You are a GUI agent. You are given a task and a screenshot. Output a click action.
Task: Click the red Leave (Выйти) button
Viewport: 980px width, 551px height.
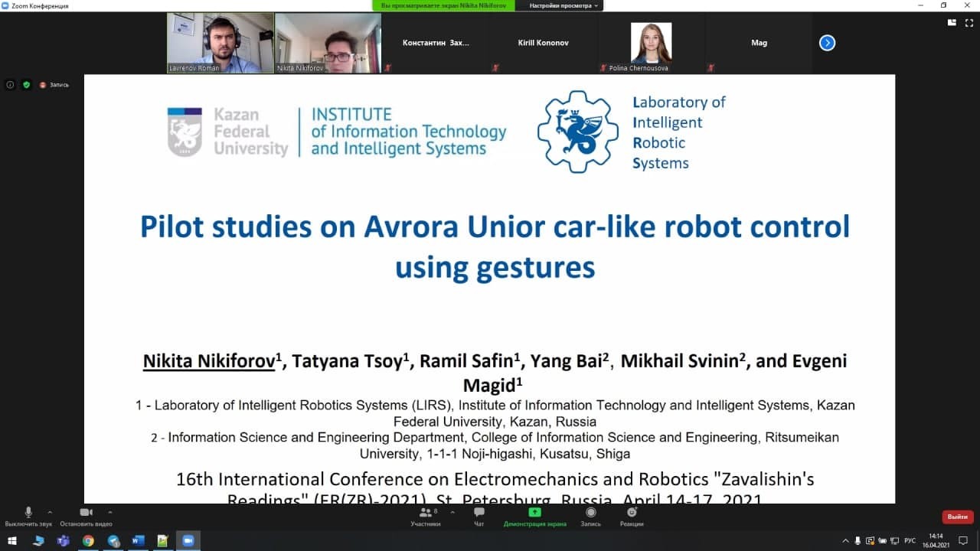[x=957, y=517]
